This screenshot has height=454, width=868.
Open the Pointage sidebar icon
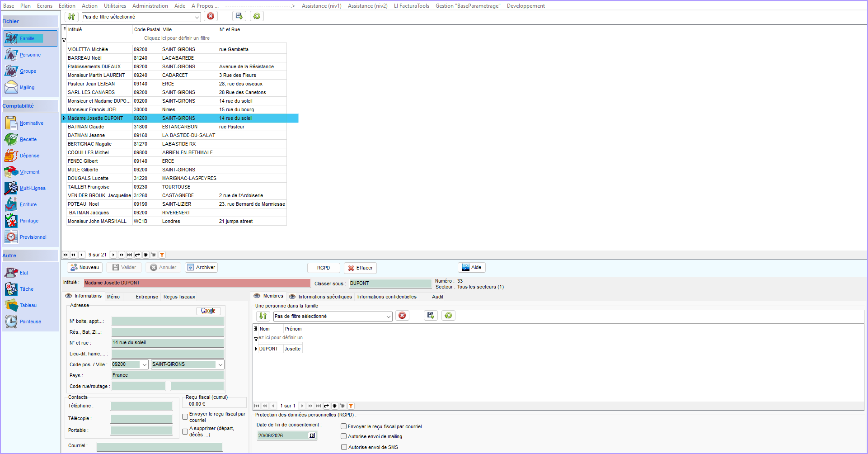click(x=11, y=221)
